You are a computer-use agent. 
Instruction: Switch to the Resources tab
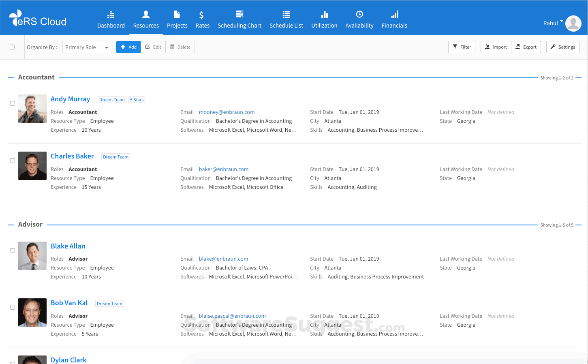pyautogui.click(x=146, y=20)
